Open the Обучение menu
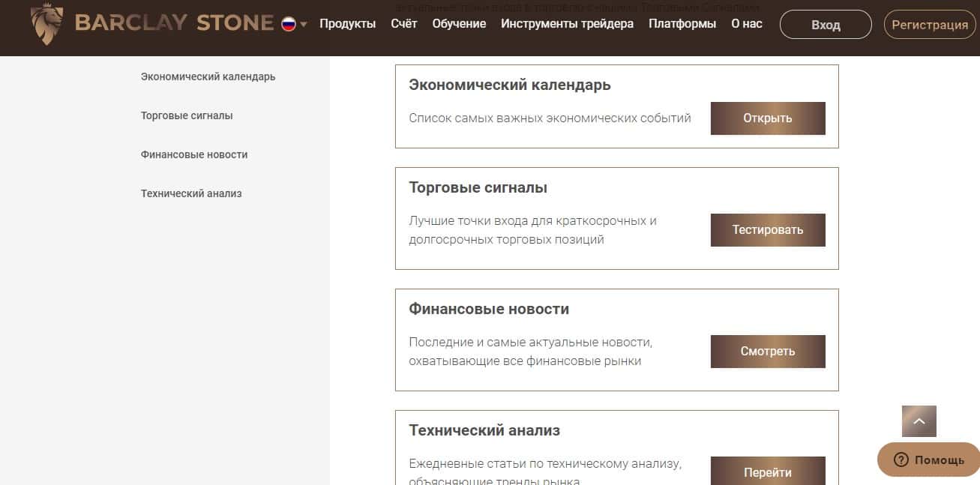 pyautogui.click(x=459, y=23)
